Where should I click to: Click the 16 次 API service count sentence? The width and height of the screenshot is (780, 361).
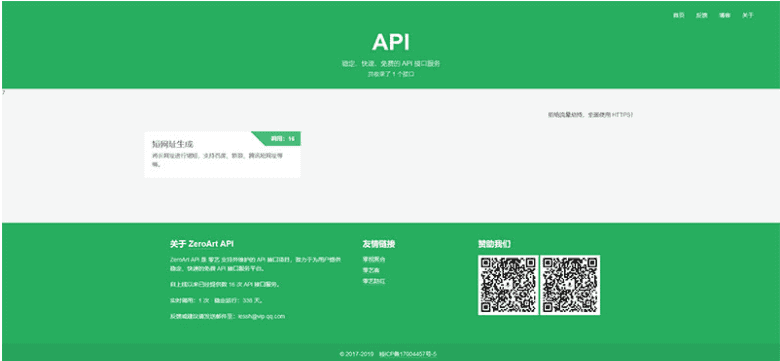[x=225, y=285]
